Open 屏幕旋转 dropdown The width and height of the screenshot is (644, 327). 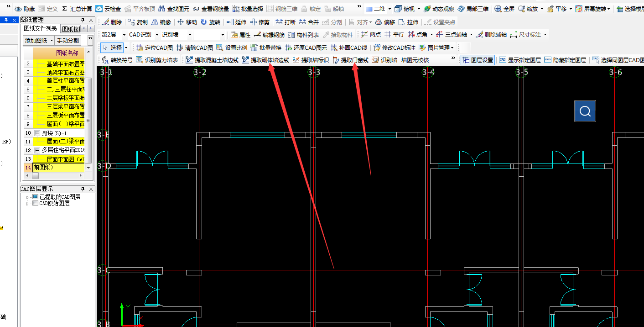coord(608,9)
